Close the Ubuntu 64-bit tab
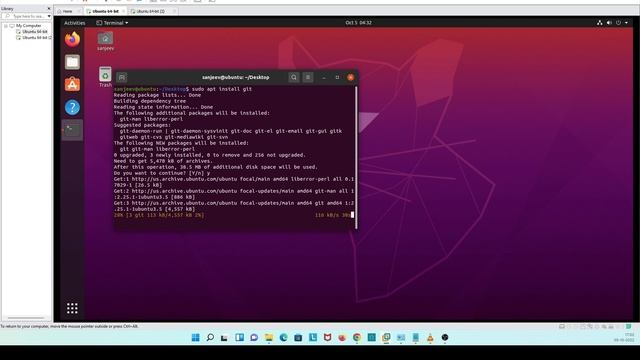The image size is (640, 360). pyautogui.click(x=124, y=11)
